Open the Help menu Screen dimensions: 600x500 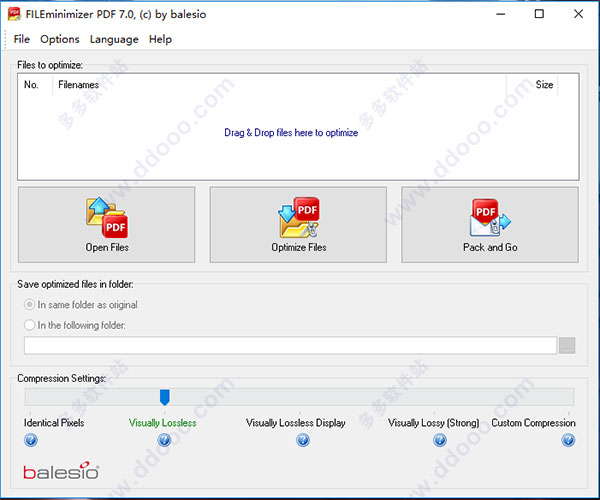pos(160,39)
